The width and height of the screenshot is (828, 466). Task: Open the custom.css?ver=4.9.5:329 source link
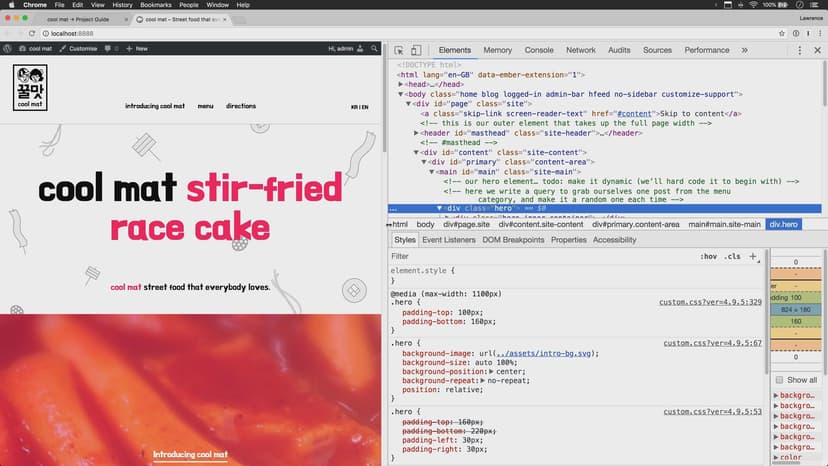point(712,301)
